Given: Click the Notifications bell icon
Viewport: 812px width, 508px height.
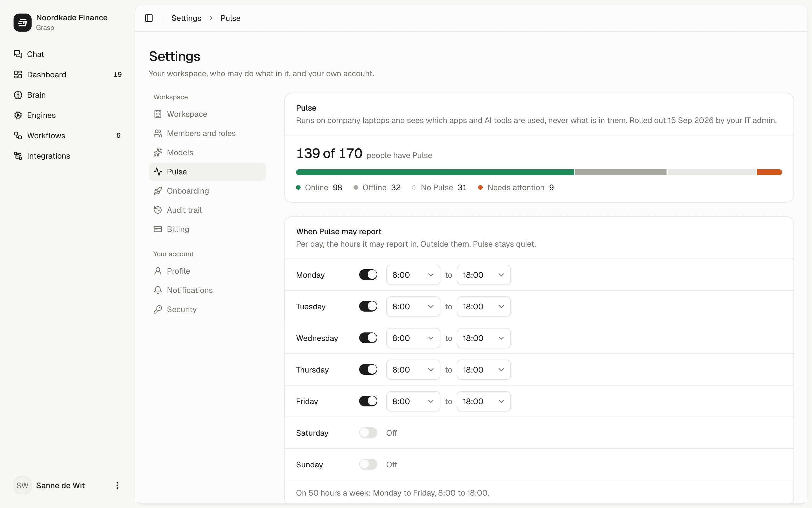Looking at the screenshot, I should coord(158,290).
